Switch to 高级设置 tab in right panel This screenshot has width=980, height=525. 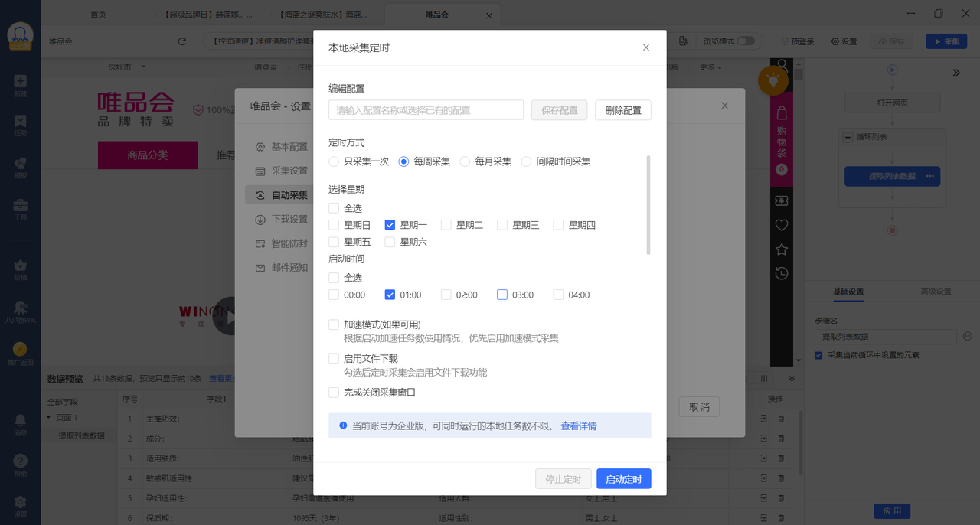pyautogui.click(x=935, y=292)
